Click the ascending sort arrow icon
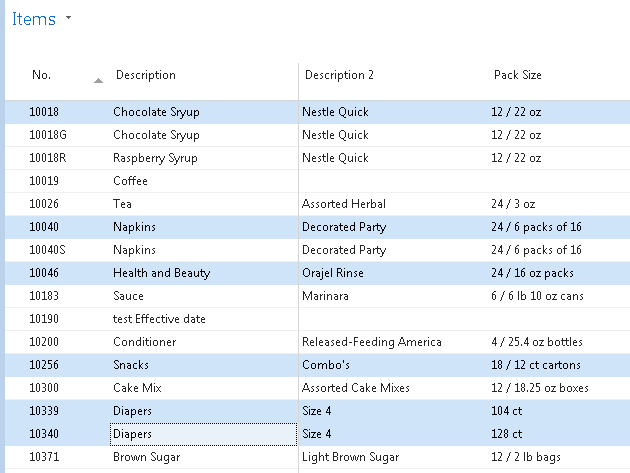This screenshot has width=630, height=473. pyautogui.click(x=98, y=79)
